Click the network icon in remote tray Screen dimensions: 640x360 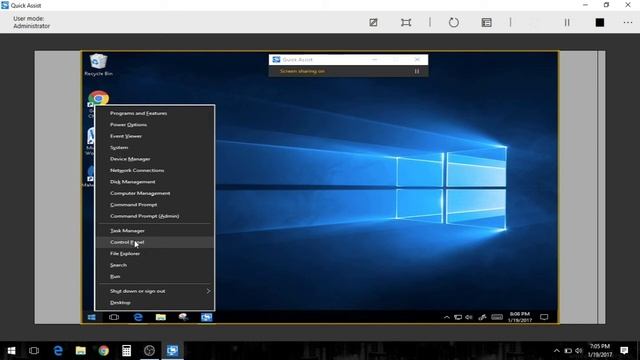tap(458, 317)
